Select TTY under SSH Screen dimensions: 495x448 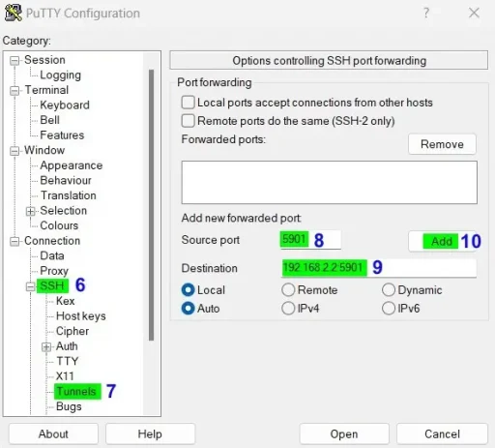68,361
